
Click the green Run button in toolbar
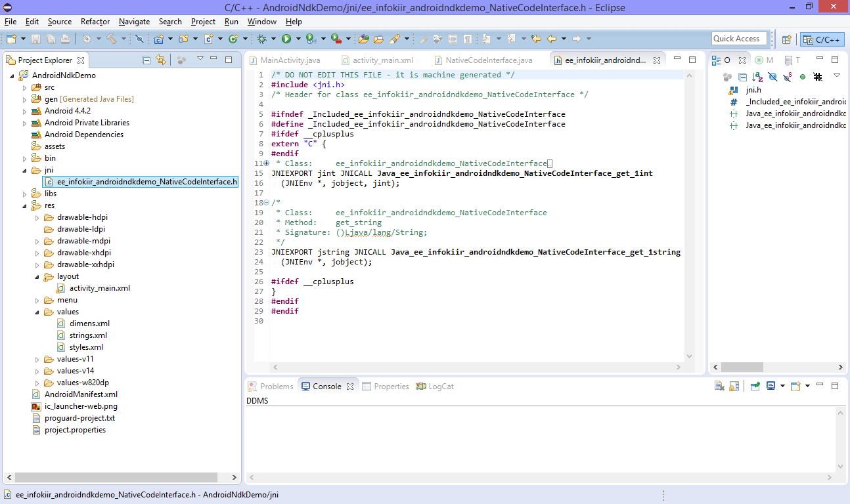pyautogui.click(x=286, y=39)
